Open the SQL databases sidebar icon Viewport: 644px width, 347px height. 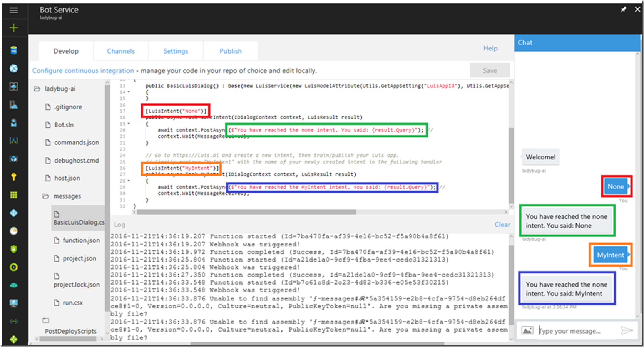13,50
